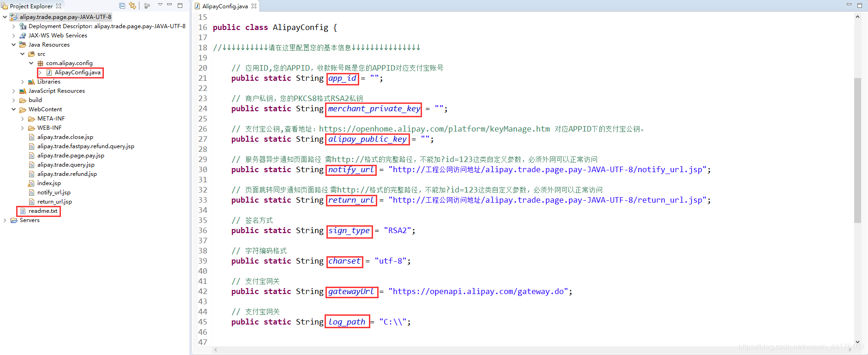Click the alipay_public_key variable name
This screenshot has width=868, height=355.
click(x=368, y=139)
